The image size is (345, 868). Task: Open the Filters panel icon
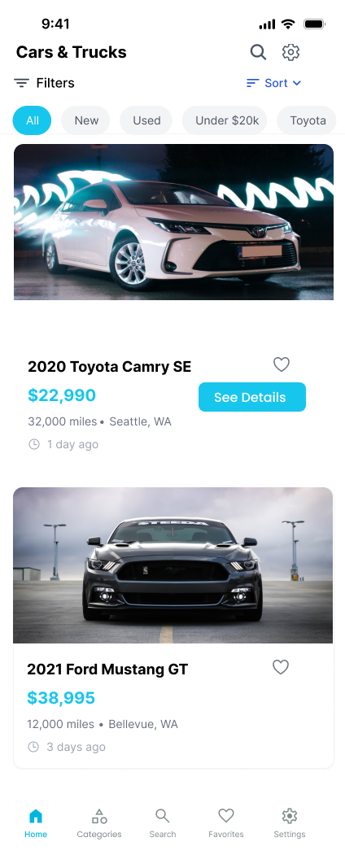click(22, 83)
